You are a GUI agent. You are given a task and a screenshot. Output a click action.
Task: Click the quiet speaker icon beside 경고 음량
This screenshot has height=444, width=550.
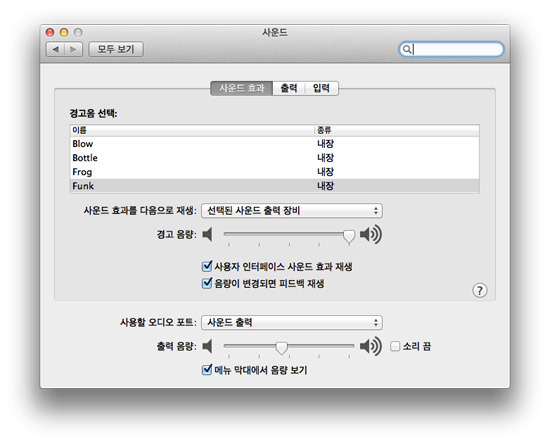208,234
